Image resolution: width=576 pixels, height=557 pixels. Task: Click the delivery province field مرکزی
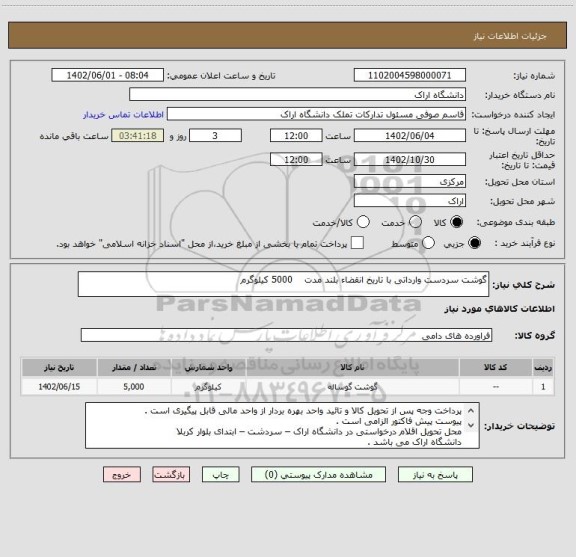tap(410, 182)
